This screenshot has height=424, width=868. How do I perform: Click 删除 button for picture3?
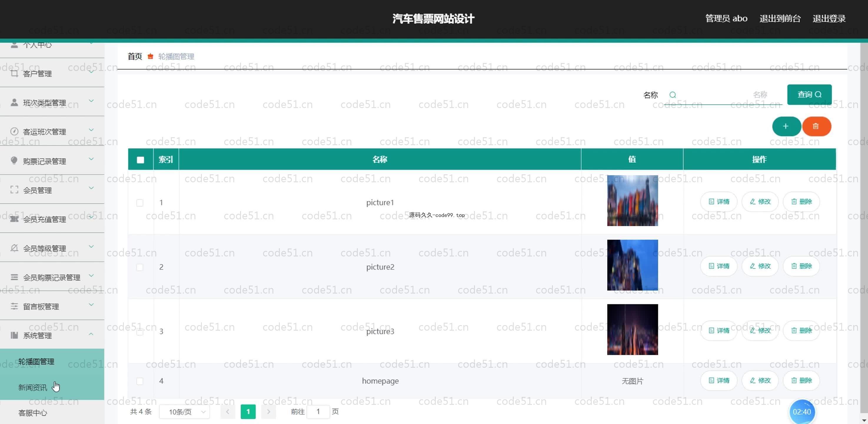pyautogui.click(x=801, y=331)
